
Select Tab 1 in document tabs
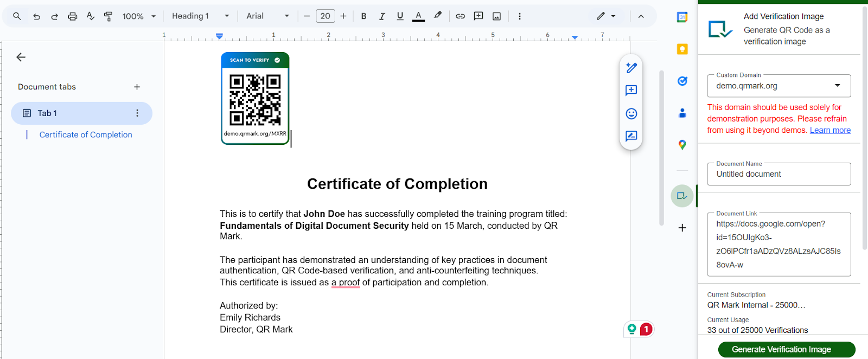coord(81,113)
